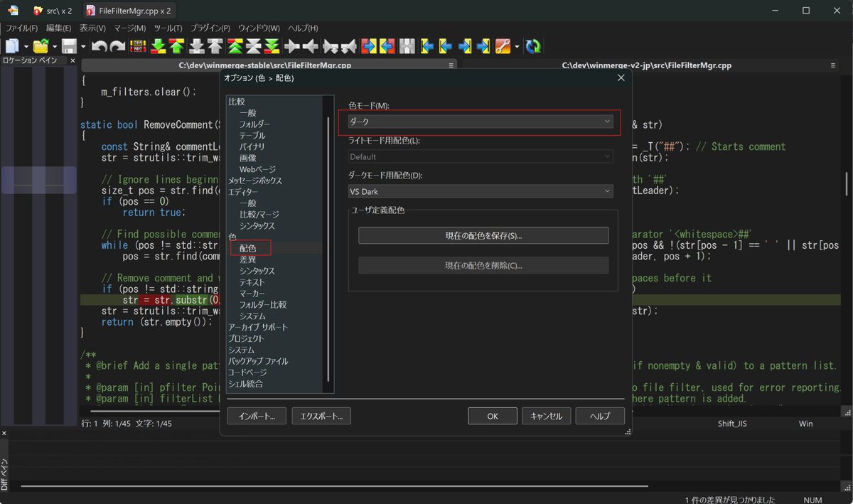Screen dimensions: 853x504
Task: Select メッセージボックス in the options tree
Action: tap(254, 181)
